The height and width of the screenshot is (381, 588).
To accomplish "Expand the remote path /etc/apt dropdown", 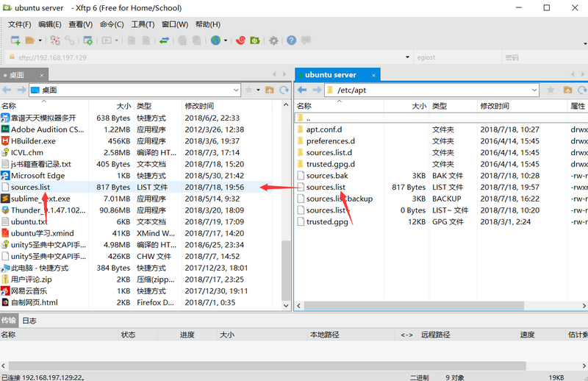I will (x=534, y=90).
